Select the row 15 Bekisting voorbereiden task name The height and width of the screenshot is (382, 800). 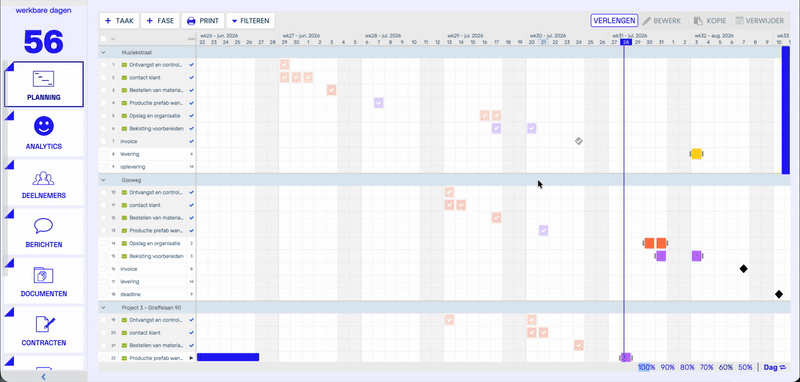pos(157,256)
